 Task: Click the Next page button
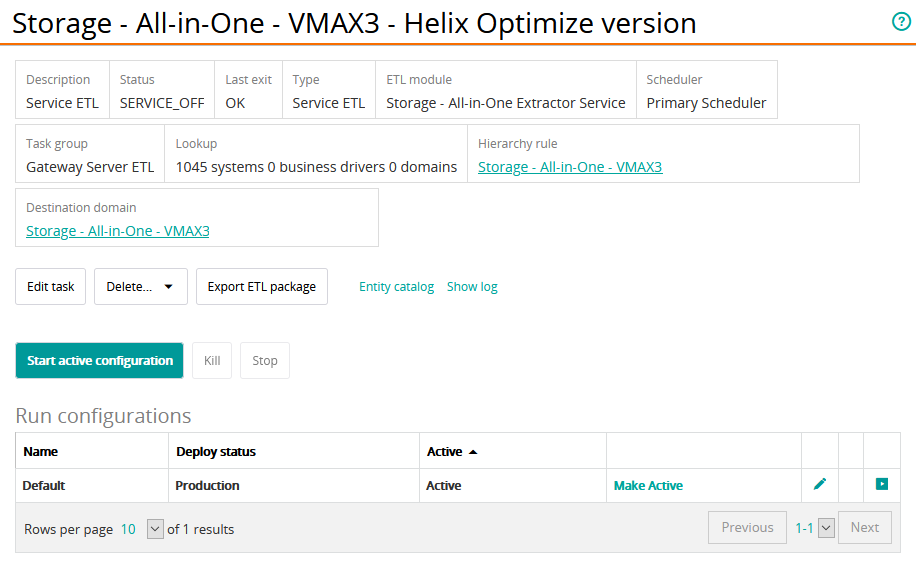[x=864, y=528]
